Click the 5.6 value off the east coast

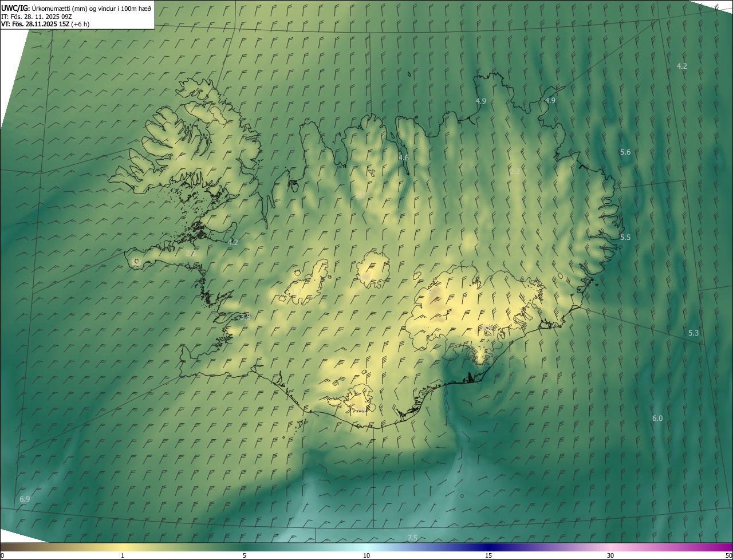click(x=625, y=152)
